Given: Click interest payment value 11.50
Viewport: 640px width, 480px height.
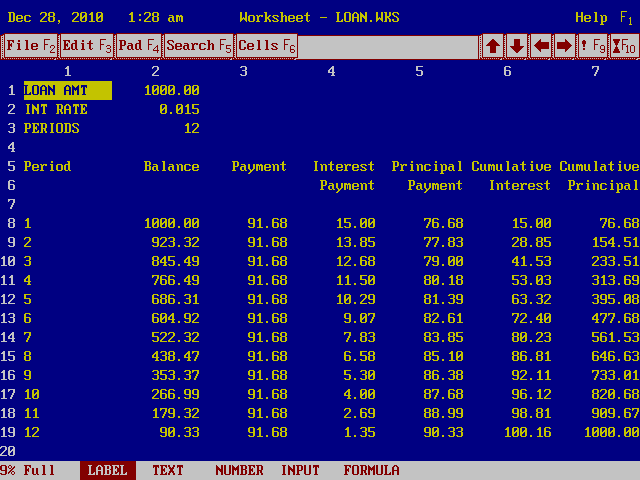Looking at the screenshot, I should tap(356, 280).
